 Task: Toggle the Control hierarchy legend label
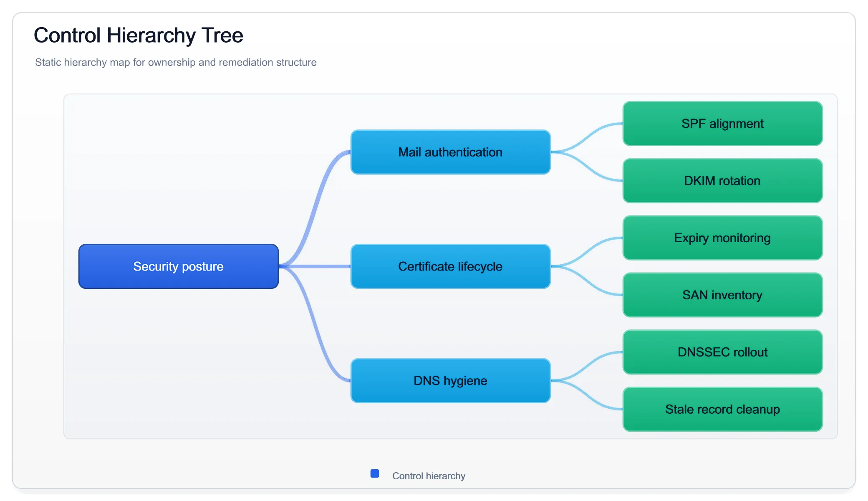click(x=429, y=476)
